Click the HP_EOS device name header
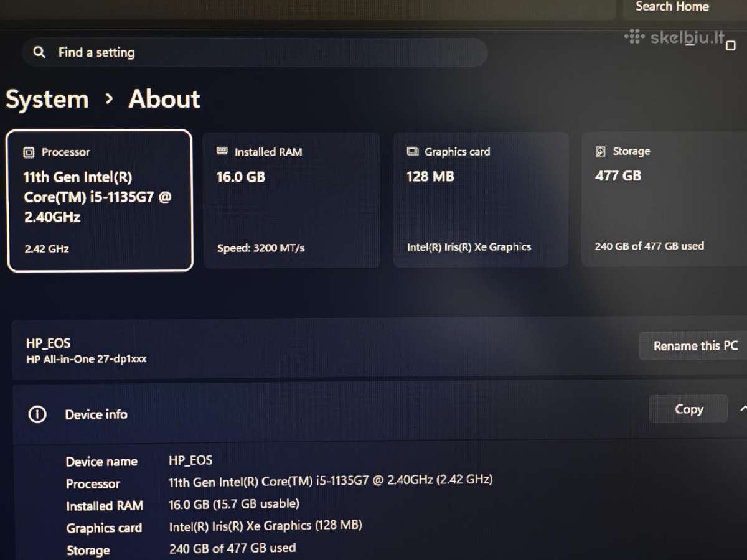 pyautogui.click(x=49, y=343)
